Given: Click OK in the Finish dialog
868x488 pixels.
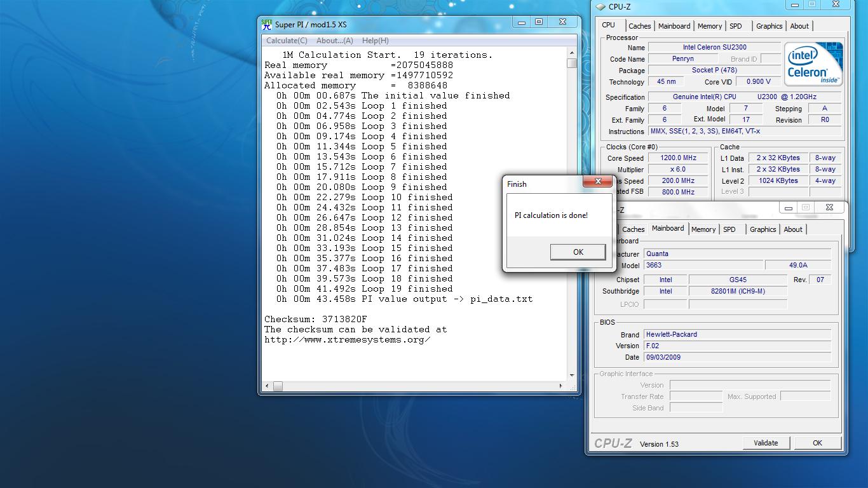Looking at the screenshot, I should pyautogui.click(x=578, y=252).
